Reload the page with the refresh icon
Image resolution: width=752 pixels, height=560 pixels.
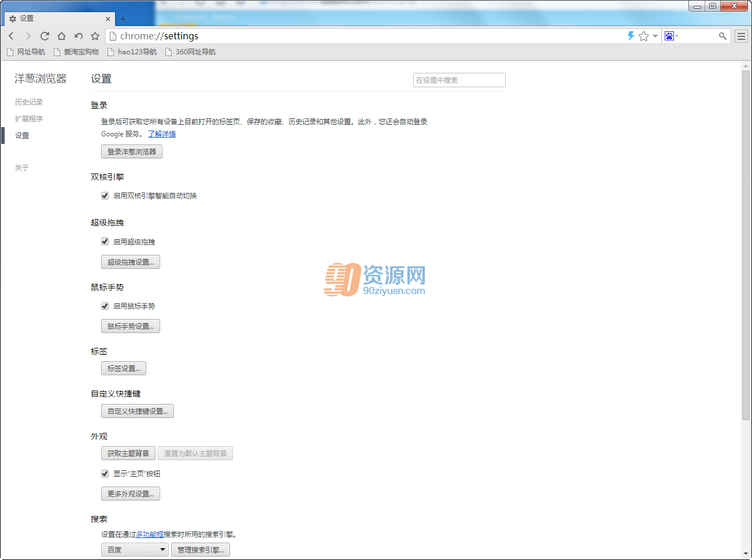pyautogui.click(x=45, y=36)
